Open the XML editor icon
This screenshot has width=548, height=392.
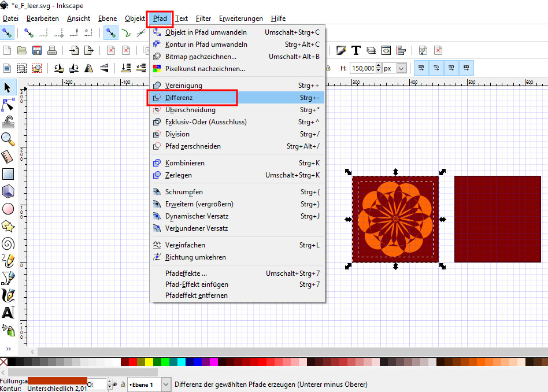click(386, 50)
